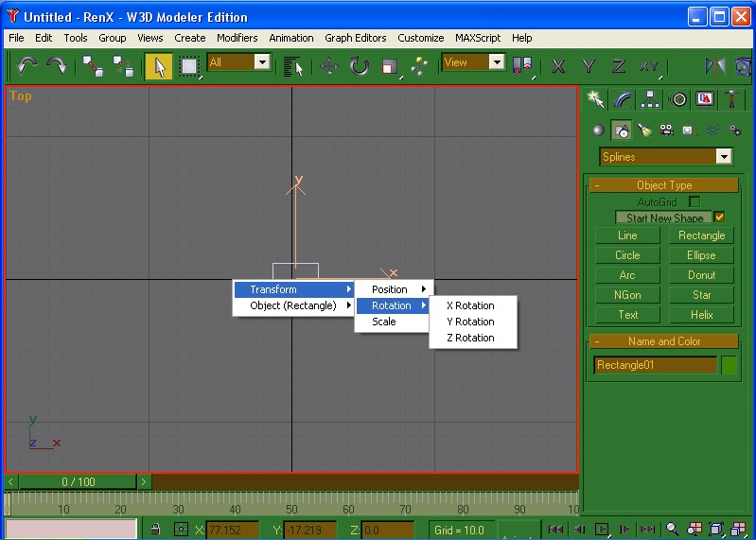The height and width of the screenshot is (540, 756).
Task: Choose Z Rotation from the submenu
Action: [x=470, y=338]
